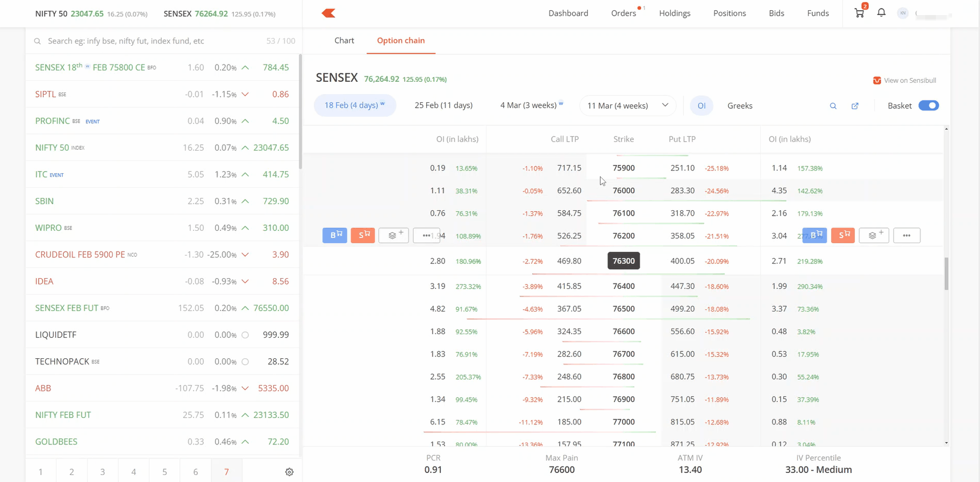
Task: Select NIFTY FEB FUT in watchlist
Action: point(162,415)
